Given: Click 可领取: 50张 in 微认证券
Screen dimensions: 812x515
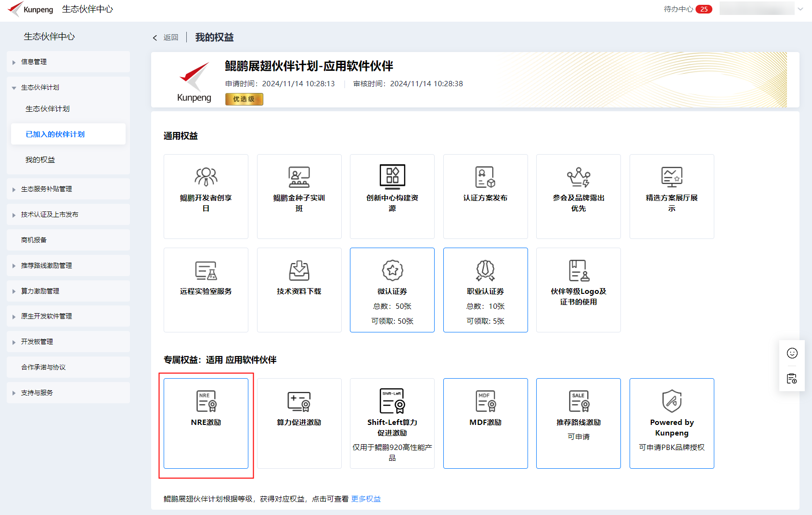Looking at the screenshot, I should click(x=392, y=321).
